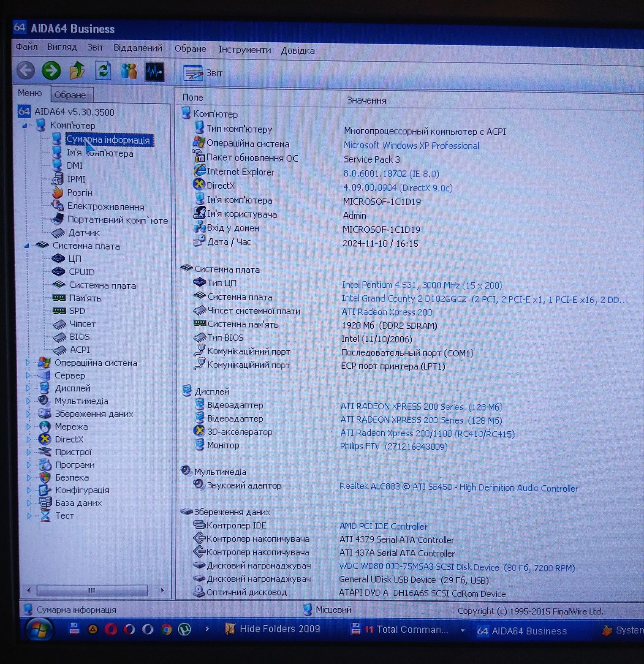Click the Chrome icon in quick launch

coord(166,629)
